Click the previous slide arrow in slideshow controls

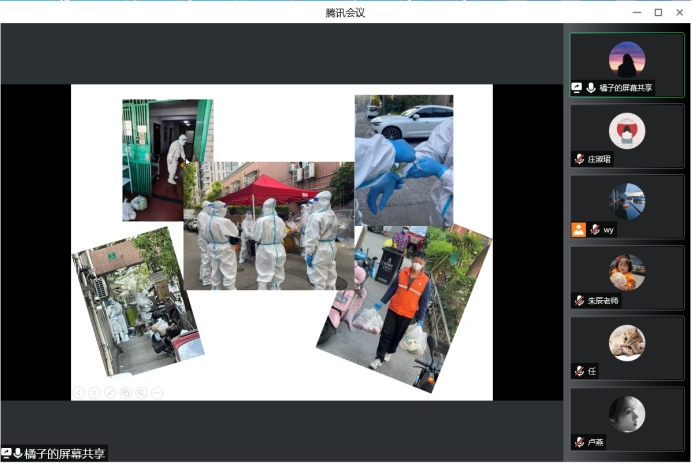click(x=79, y=393)
